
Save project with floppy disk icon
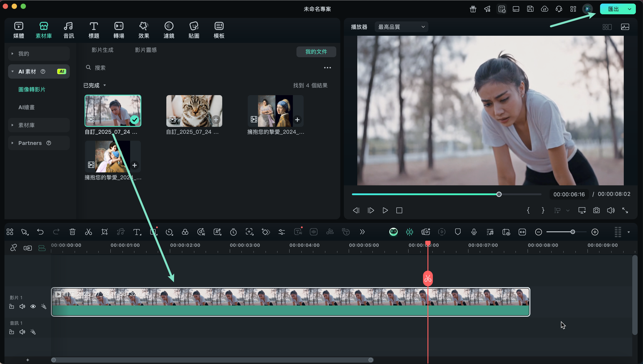pos(530,9)
